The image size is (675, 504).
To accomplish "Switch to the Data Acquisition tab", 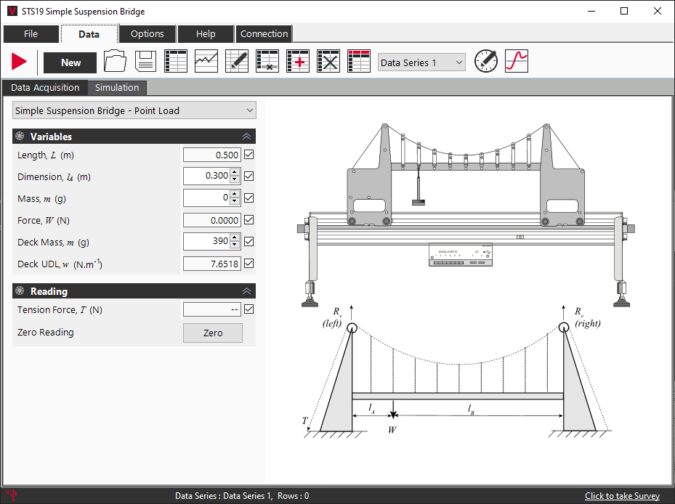I will click(45, 88).
